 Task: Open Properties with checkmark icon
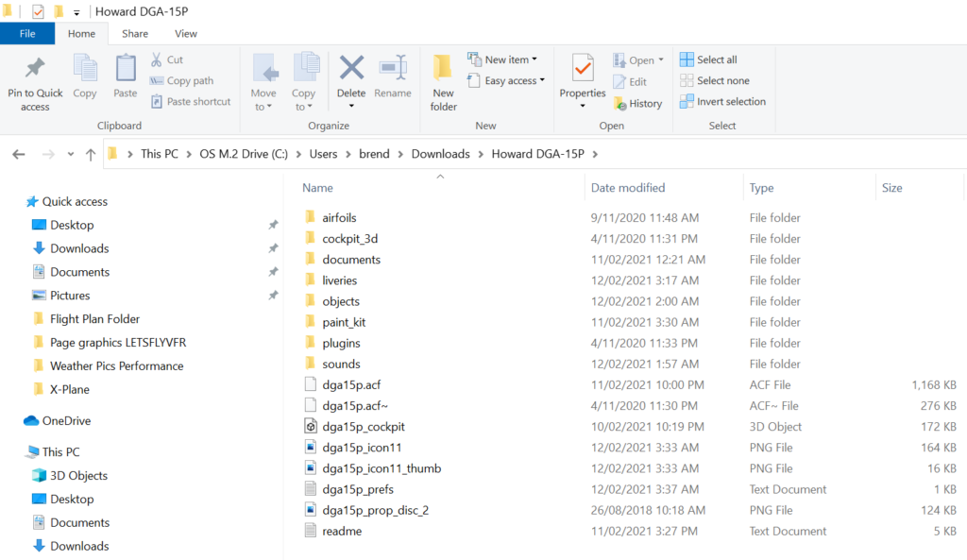click(582, 68)
